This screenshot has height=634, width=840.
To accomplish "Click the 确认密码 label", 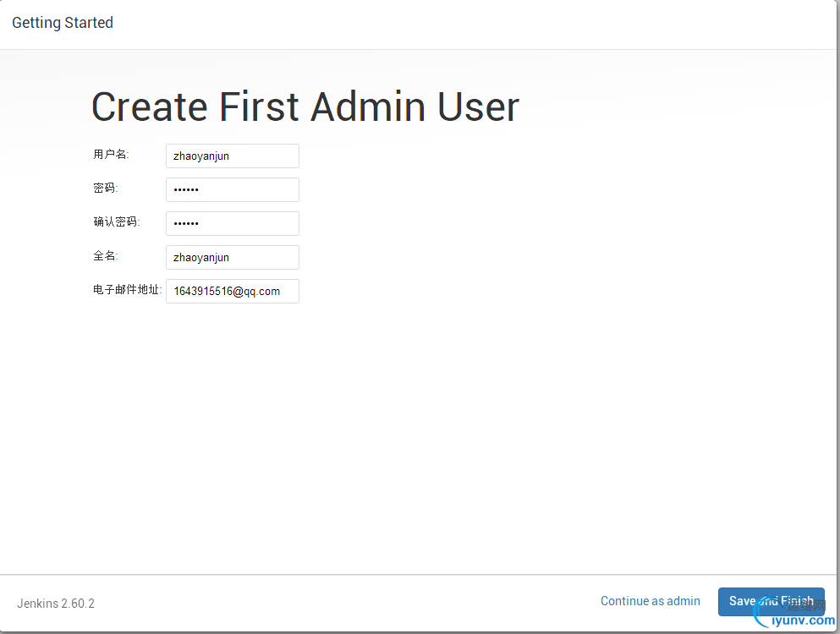I will click(x=116, y=221).
